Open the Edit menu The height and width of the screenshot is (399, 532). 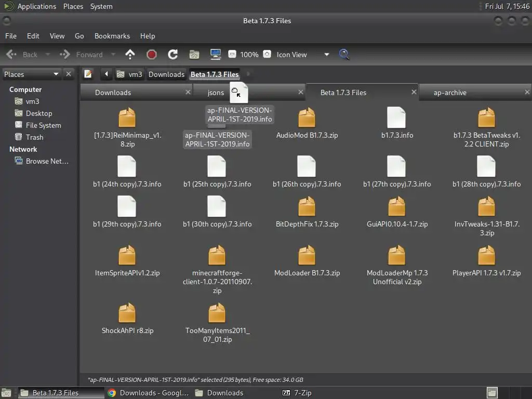[33, 36]
